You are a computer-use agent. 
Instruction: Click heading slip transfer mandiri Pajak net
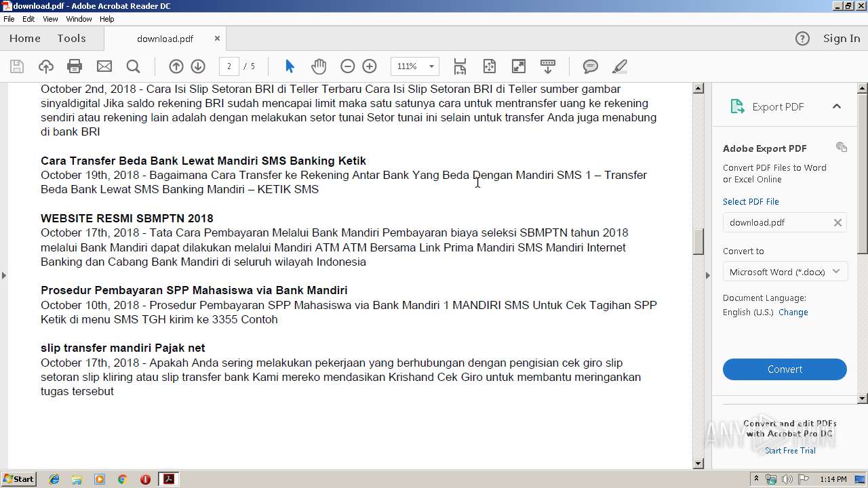pos(123,348)
